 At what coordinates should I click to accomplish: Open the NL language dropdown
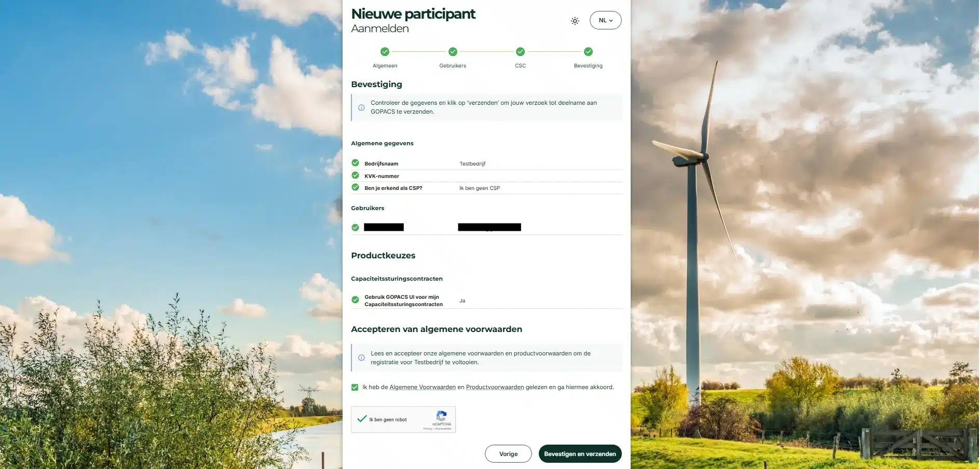click(605, 20)
